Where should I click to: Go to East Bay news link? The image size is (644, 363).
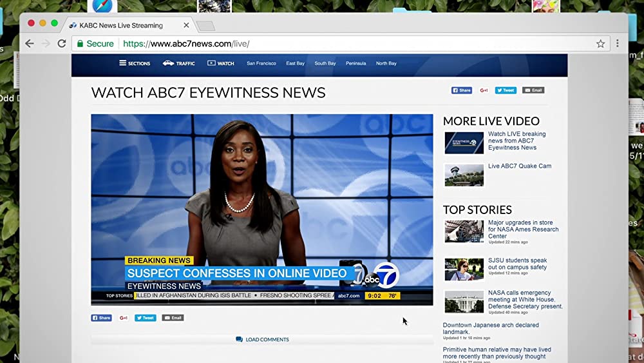click(x=296, y=63)
